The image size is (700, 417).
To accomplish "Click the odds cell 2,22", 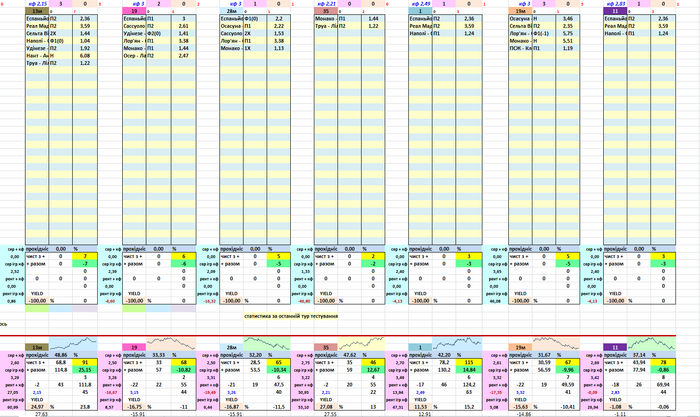I will click(279, 26).
